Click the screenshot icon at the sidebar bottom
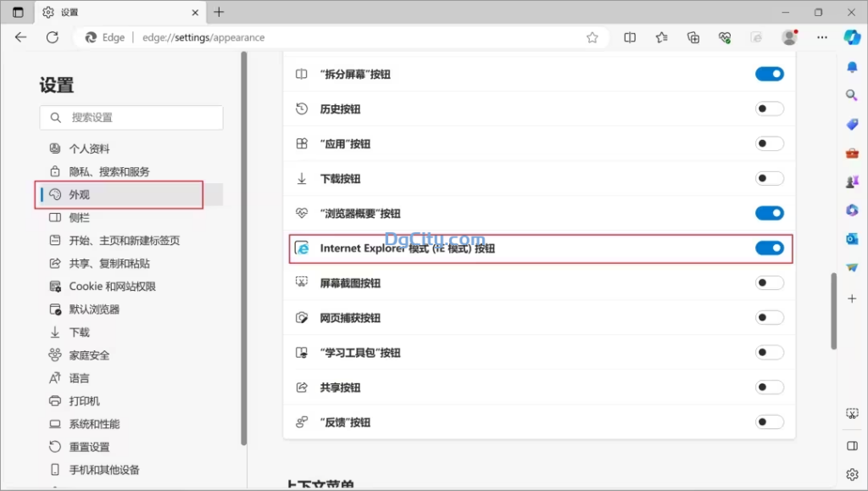Viewport: 868px width, 491px height. click(852, 414)
